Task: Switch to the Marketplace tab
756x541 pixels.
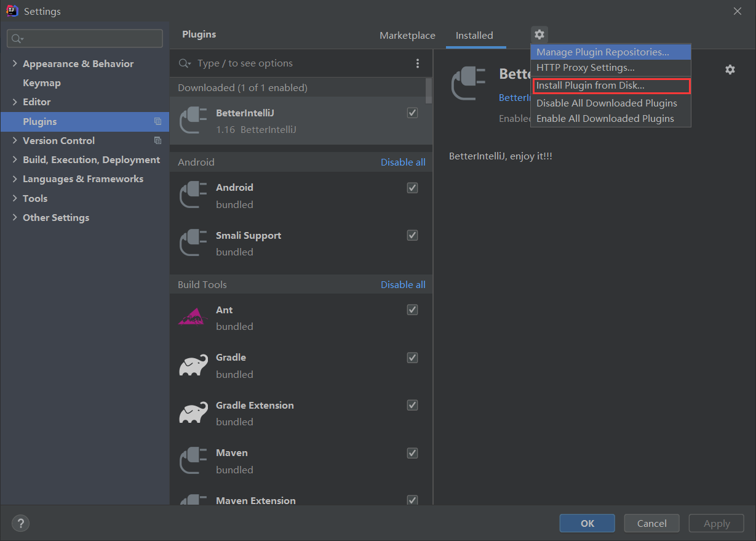Action: [x=407, y=36]
